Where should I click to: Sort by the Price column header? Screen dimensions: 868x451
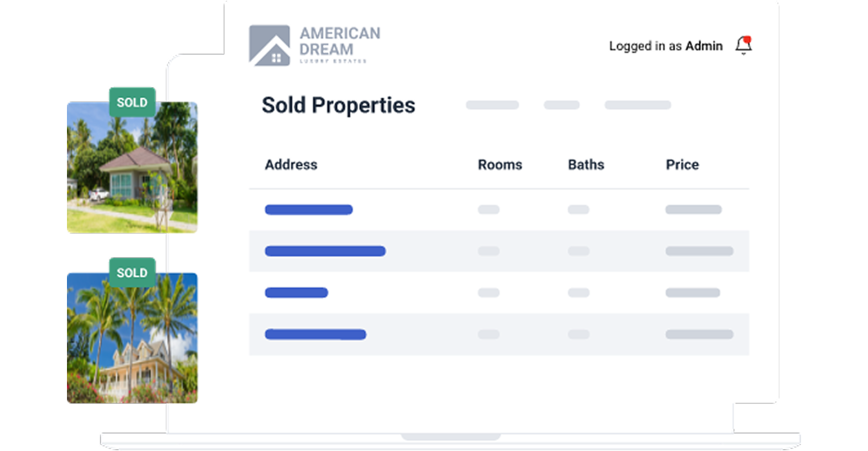tap(682, 165)
